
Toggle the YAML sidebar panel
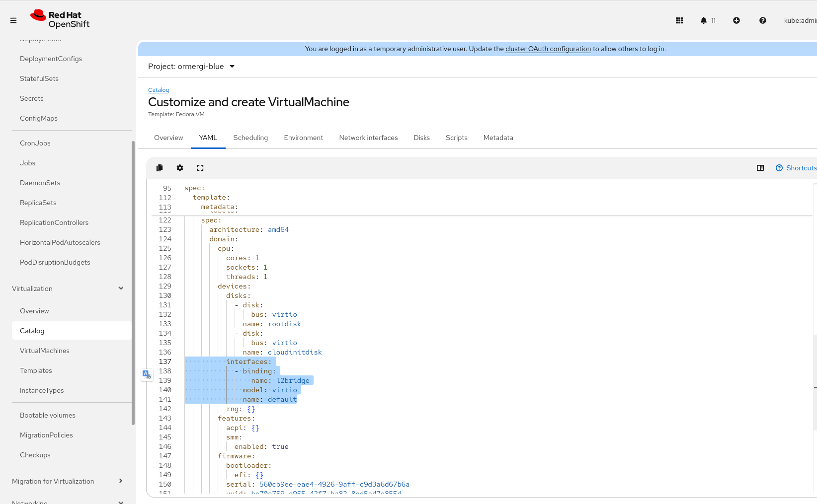coord(760,168)
